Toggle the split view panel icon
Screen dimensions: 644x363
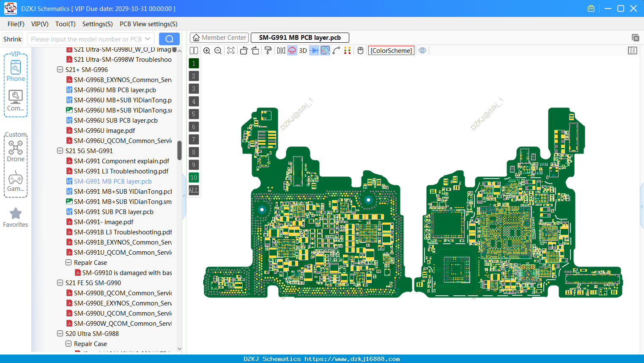(194, 51)
